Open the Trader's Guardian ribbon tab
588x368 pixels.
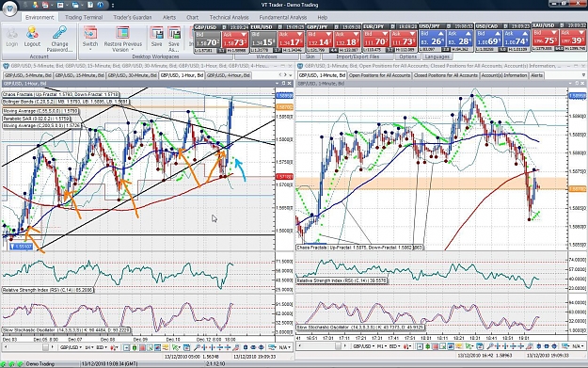click(133, 17)
